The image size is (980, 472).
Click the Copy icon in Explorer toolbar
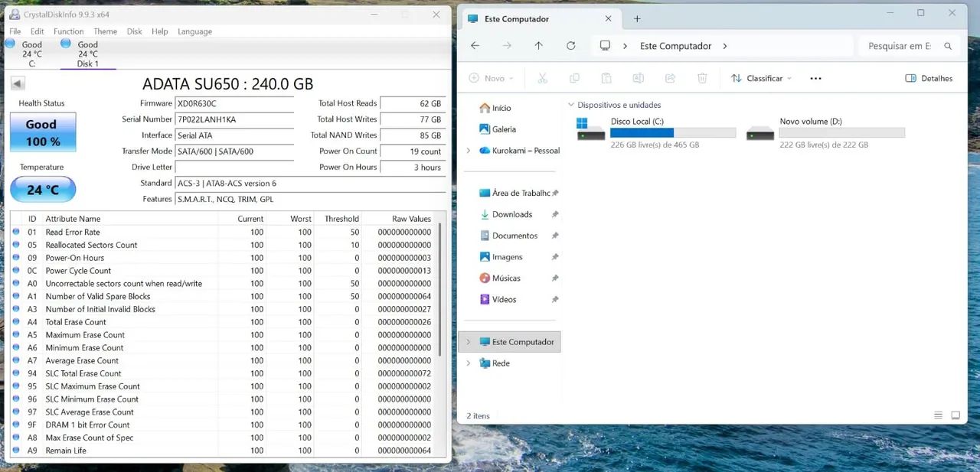pos(574,78)
